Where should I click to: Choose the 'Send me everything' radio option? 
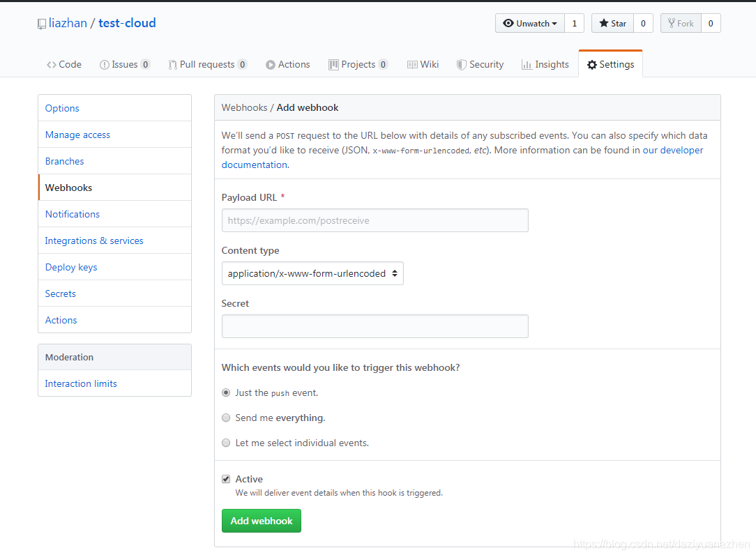[x=226, y=418]
